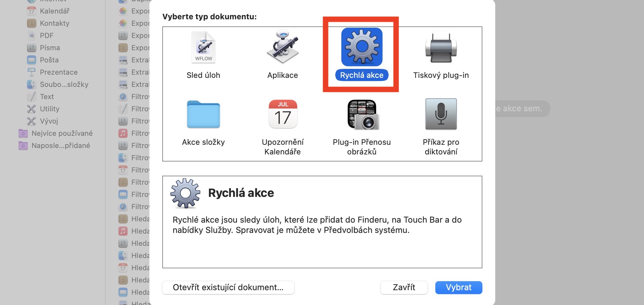
Task: Open the Naposle...přidané smart folder
Action: [x=61, y=146]
